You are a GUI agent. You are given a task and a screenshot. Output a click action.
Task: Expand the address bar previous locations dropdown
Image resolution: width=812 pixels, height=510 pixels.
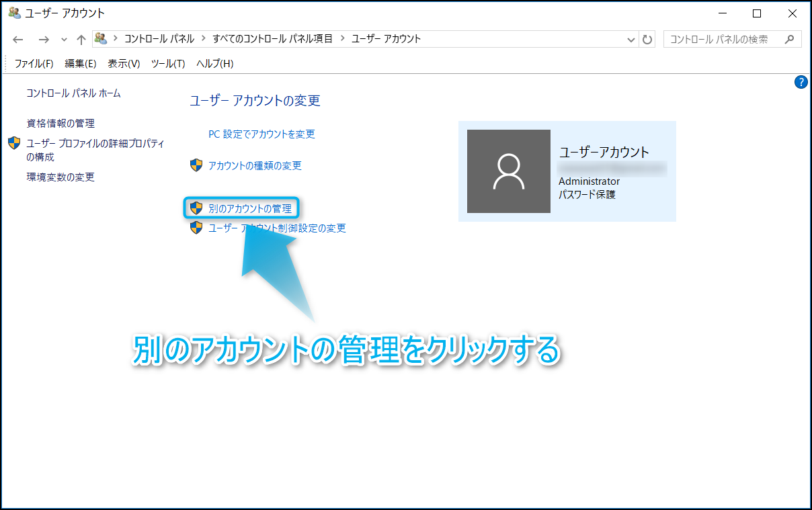[631, 39]
